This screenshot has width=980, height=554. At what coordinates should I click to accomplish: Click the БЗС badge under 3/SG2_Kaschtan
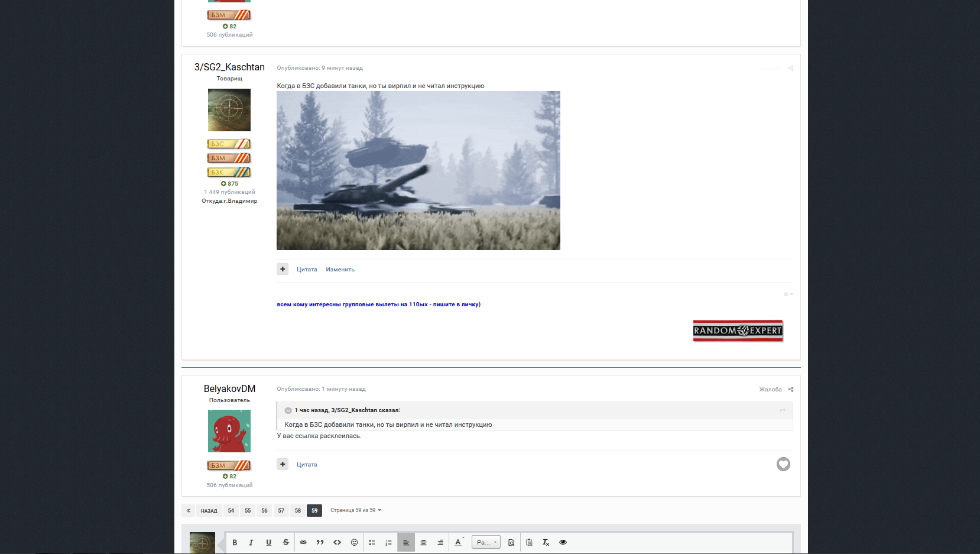point(229,144)
